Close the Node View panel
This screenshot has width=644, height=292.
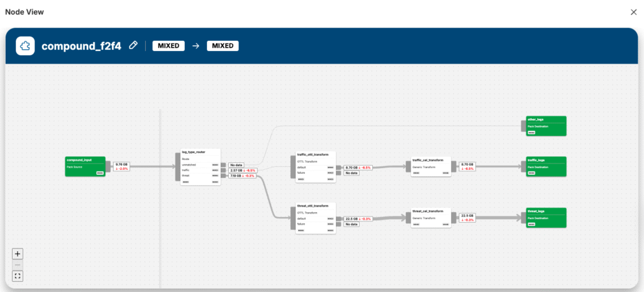coord(633,12)
